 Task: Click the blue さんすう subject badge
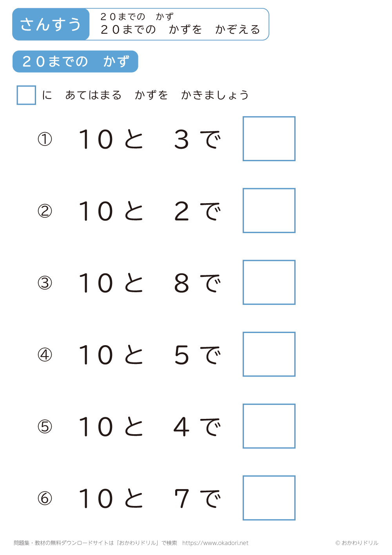pos(51,24)
